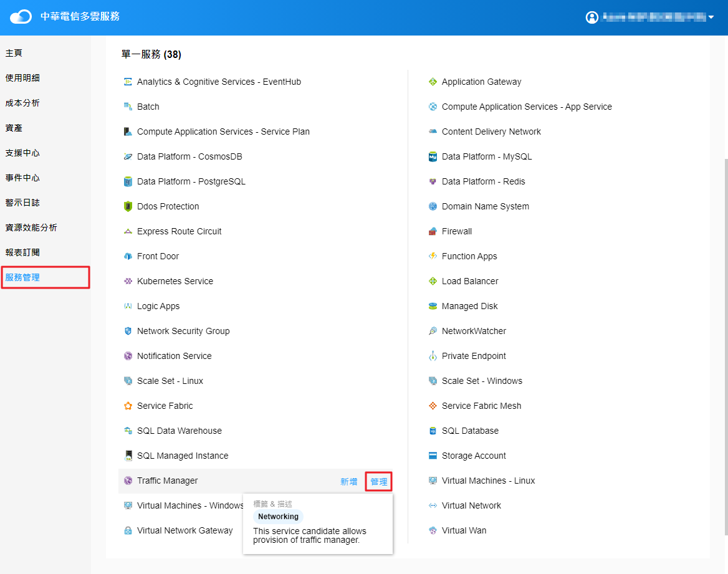This screenshot has width=728, height=574.
Task: Click the Content Delivery Network icon
Action: pos(433,132)
